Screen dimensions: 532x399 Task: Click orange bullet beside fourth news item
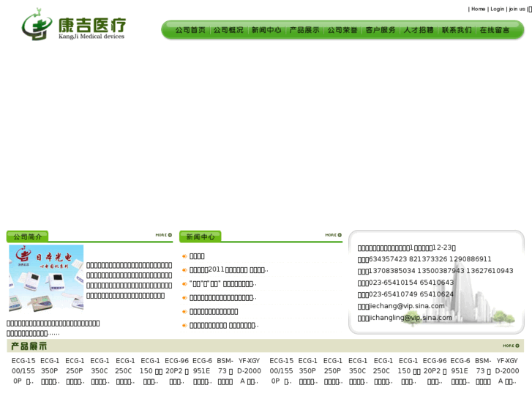(x=184, y=298)
